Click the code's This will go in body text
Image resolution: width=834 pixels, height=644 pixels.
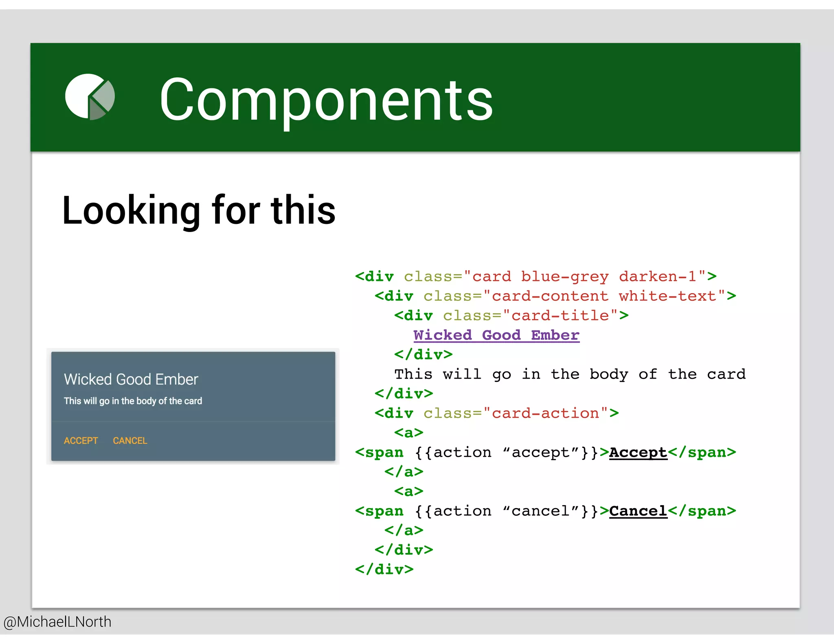coord(569,374)
